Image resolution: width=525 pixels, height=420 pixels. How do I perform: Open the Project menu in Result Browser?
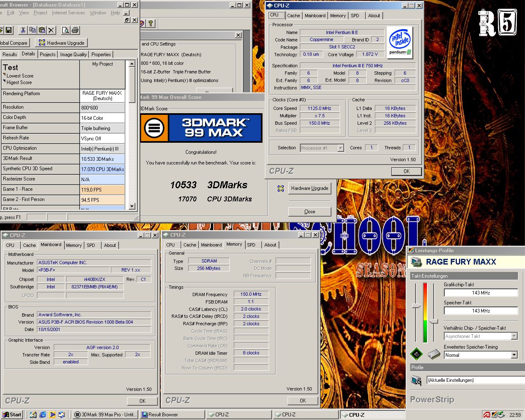[40, 13]
